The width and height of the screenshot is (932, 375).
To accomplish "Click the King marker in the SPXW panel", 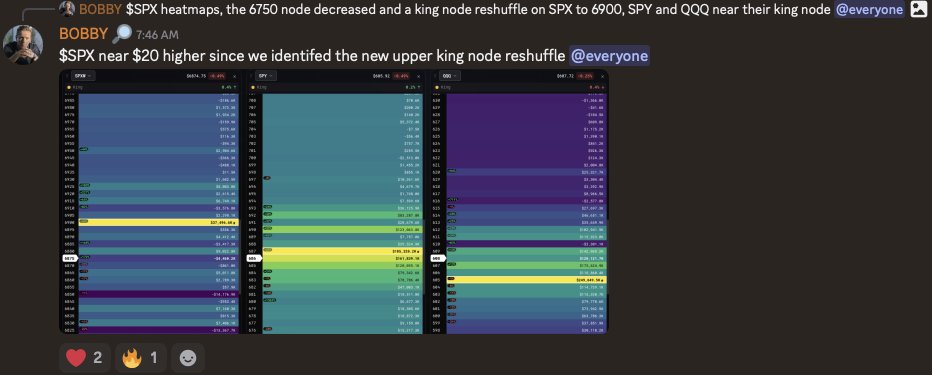I will pos(75,87).
